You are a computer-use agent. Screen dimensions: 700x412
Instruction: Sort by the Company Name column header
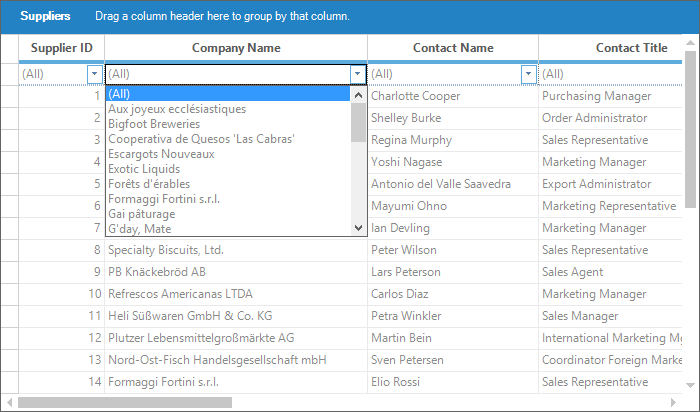(x=236, y=48)
